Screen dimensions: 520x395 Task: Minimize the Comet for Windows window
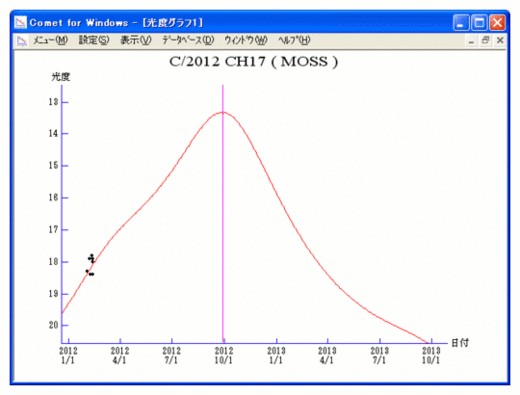point(461,23)
